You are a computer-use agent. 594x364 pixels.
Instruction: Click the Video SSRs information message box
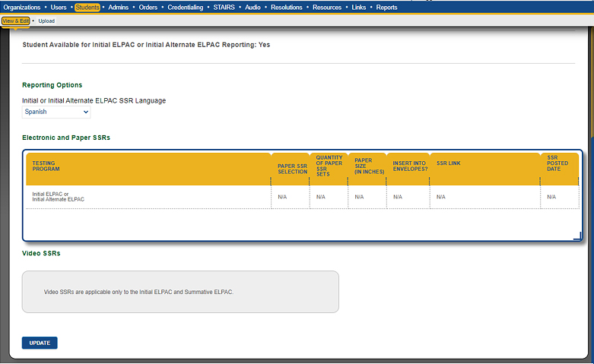[180, 292]
